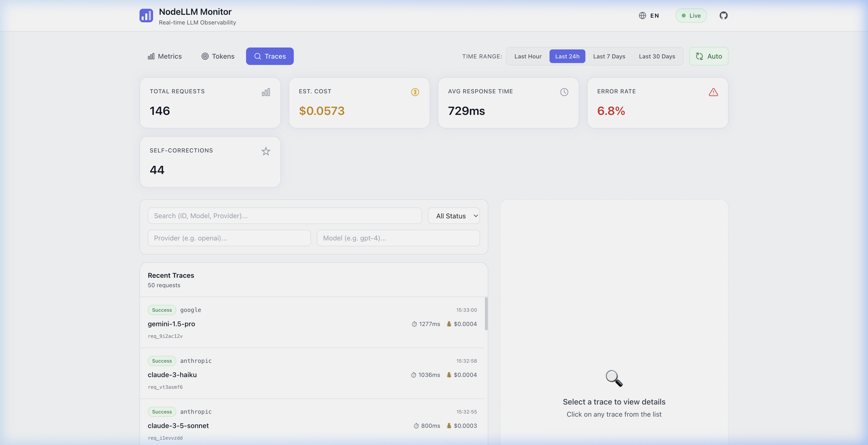Open the EN language selector
This screenshot has width=868, height=445.
pos(654,16)
